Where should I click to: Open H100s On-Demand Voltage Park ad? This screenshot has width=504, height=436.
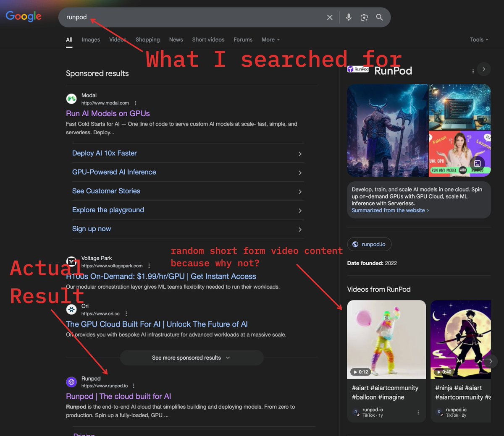(x=161, y=276)
